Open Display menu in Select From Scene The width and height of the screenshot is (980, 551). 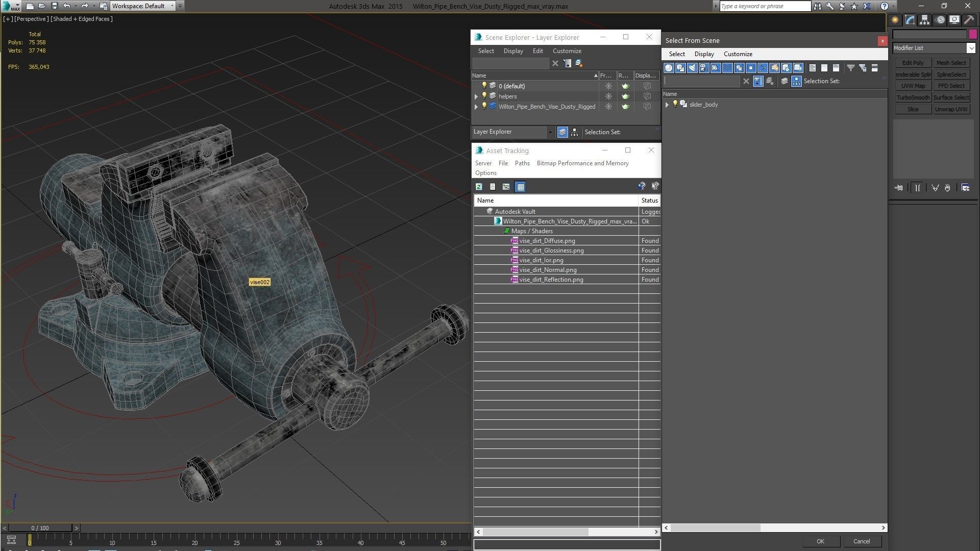tap(704, 54)
